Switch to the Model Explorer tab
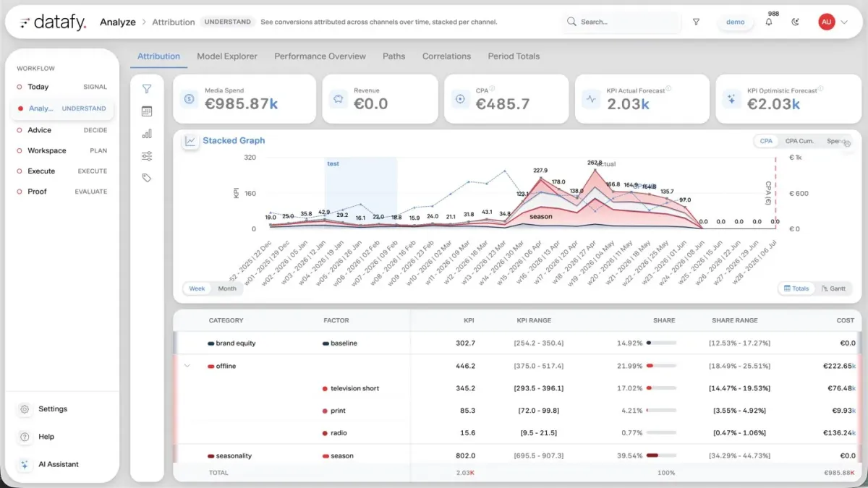 tap(227, 56)
